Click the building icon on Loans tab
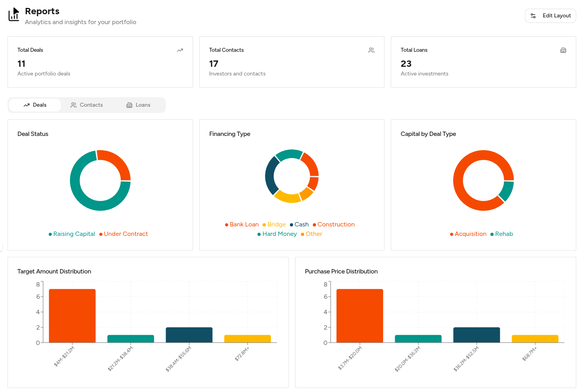The height and width of the screenshot is (392, 581). [x=129, y=105]
